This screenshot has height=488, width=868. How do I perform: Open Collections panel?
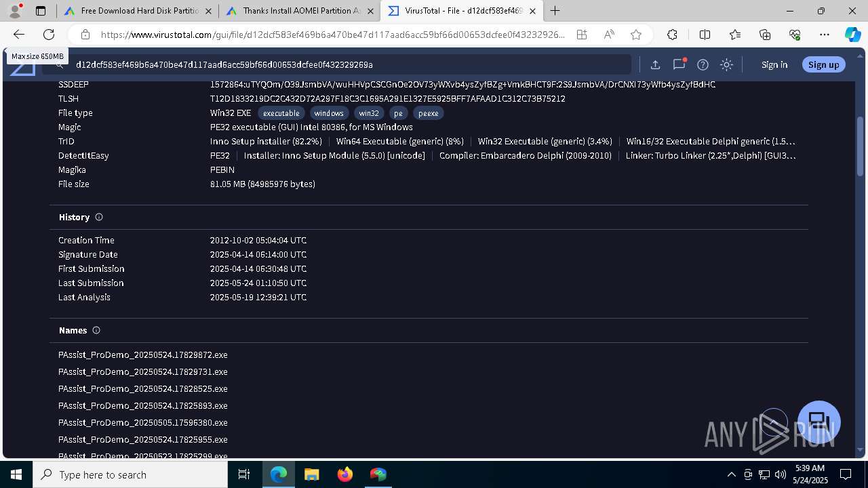(x=765, y=35)
